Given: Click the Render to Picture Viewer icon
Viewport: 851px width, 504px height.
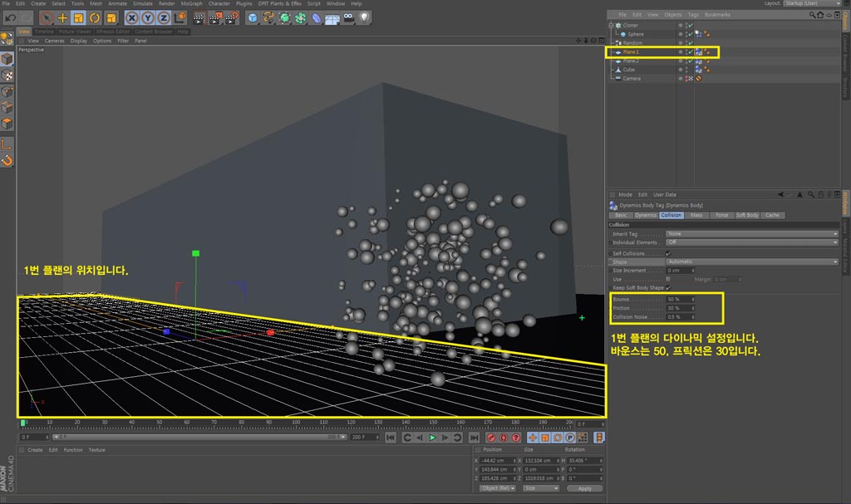Looking at the screenshot, I should point(214,17).
